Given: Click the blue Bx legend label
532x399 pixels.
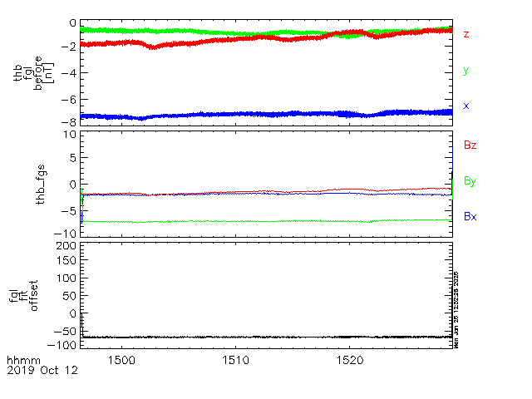Looking at the screenshot, I should (470, 216).
